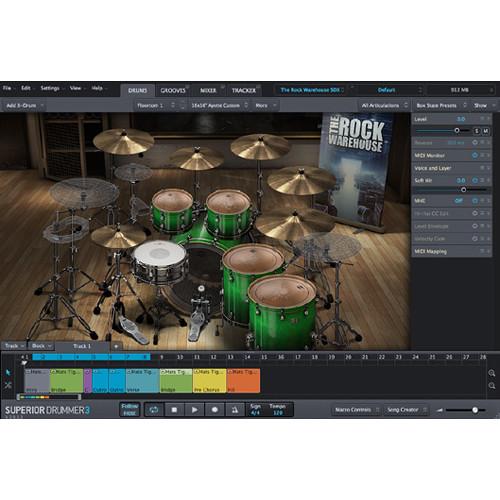
Task: Expand the Voice and Layer section
Action: click(488, 168)
